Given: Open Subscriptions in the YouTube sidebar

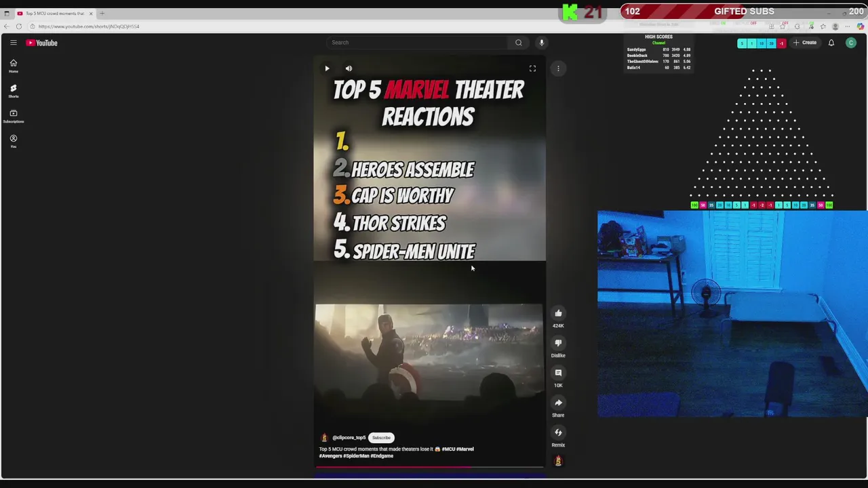Looking at the screenshot, I should coord(13,116).
